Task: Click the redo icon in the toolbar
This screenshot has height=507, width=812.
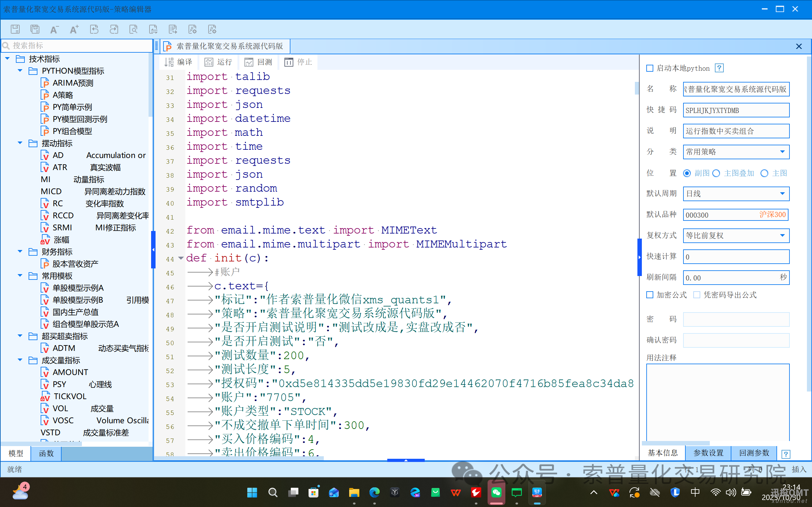Action: click(114, 29)
